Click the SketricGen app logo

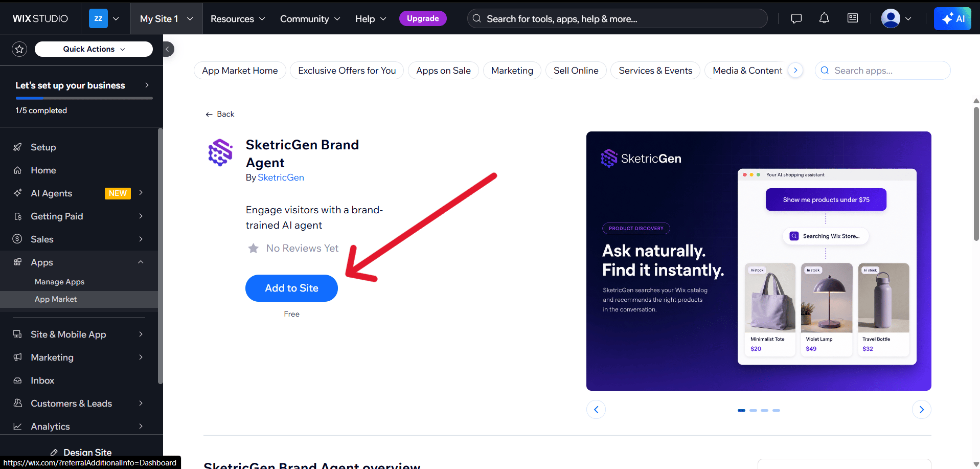220,152
